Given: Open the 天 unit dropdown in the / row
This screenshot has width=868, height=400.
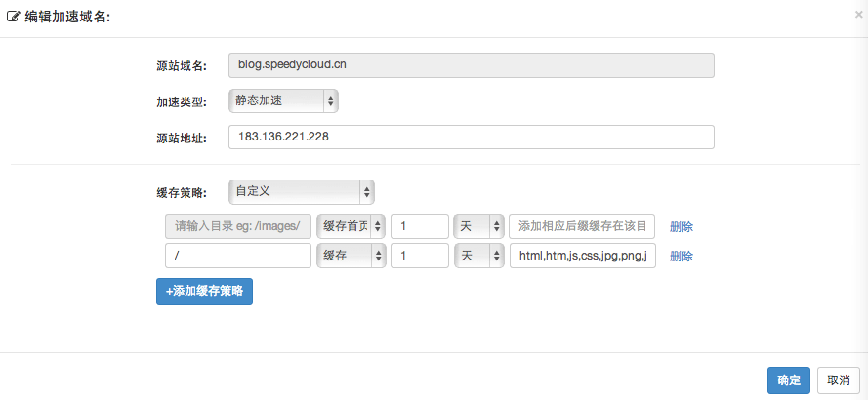Looking at the screenshot, I should [x=478, y=256].
